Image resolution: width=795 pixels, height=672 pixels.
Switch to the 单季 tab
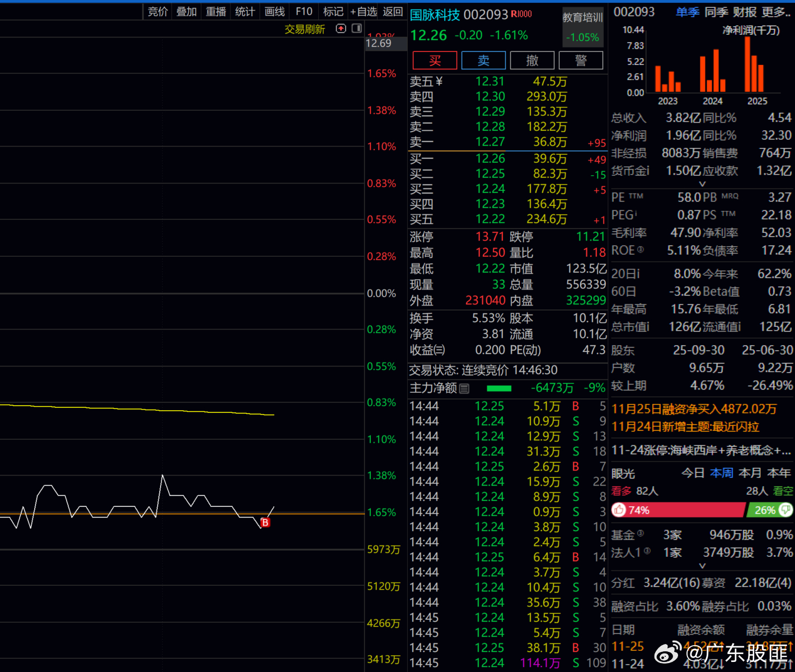(688, 12)
